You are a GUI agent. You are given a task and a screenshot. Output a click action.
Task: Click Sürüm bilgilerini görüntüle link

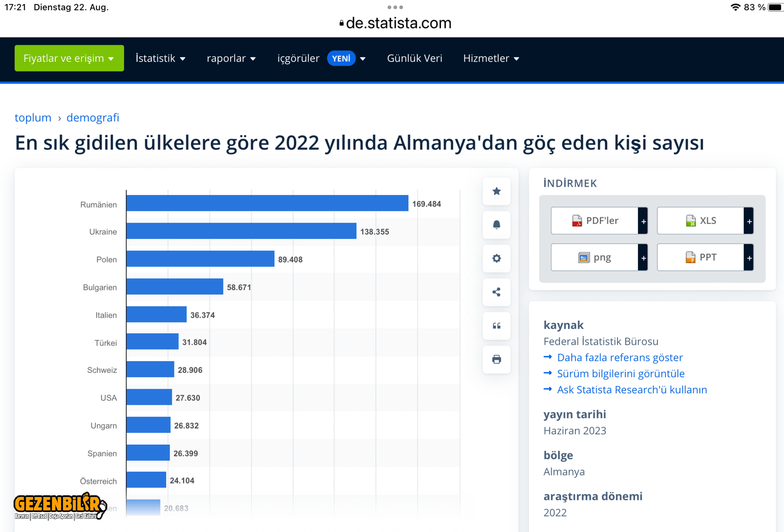coord(620,374)
